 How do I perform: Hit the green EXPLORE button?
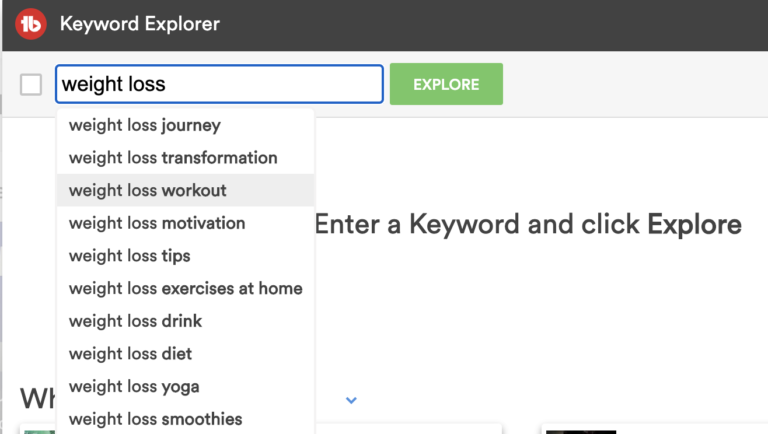click(x=446, y=84)
